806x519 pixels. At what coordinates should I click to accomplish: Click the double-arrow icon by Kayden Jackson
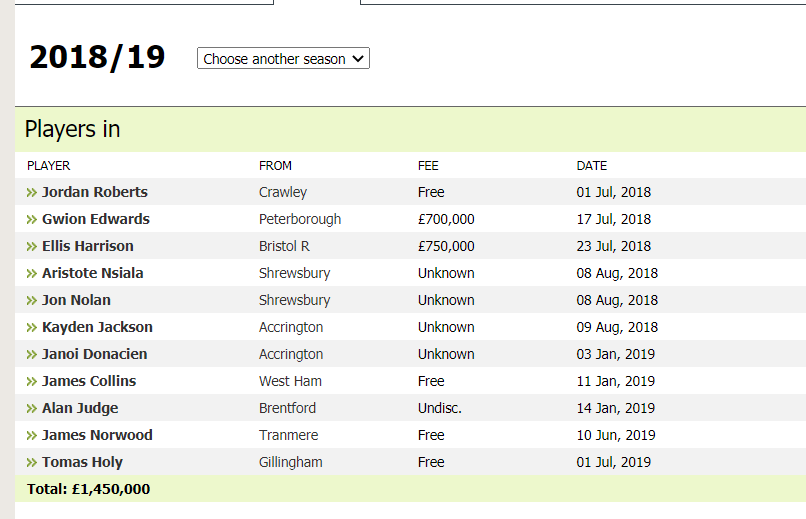tap(32, 327)
